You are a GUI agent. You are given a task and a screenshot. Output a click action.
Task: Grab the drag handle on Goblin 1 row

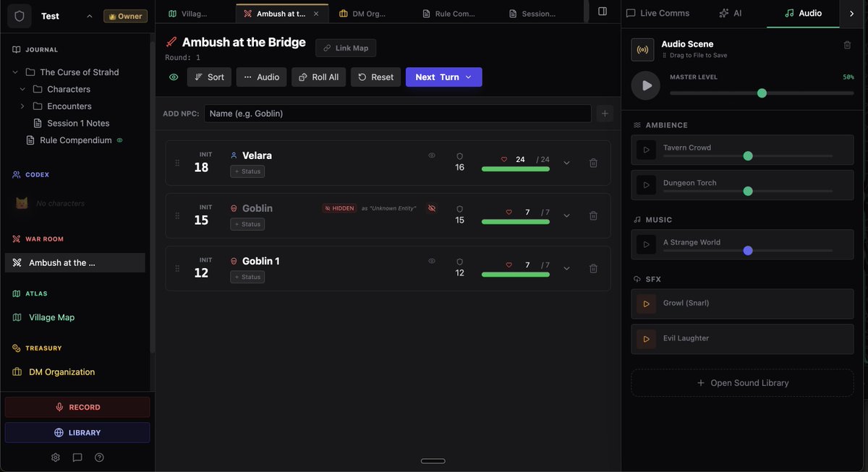pyautogui.click(x=177, y=268)
